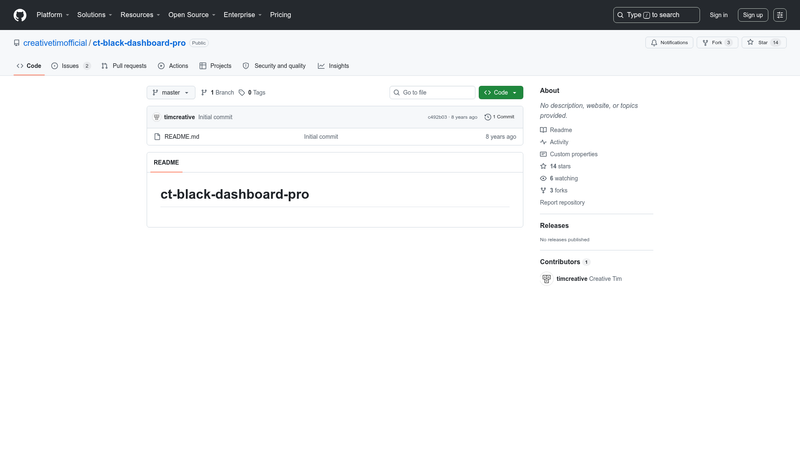View the 6 watching link
This screenshot has width=800, height=450.
click(x=559, y=179)
